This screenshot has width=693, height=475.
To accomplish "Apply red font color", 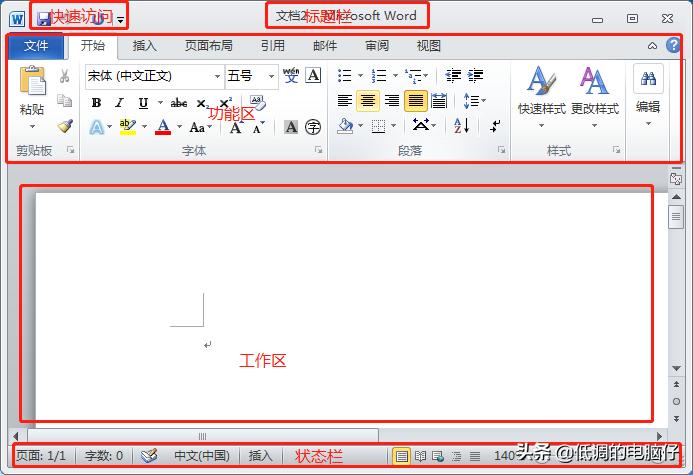I will (x=163, y=127).
